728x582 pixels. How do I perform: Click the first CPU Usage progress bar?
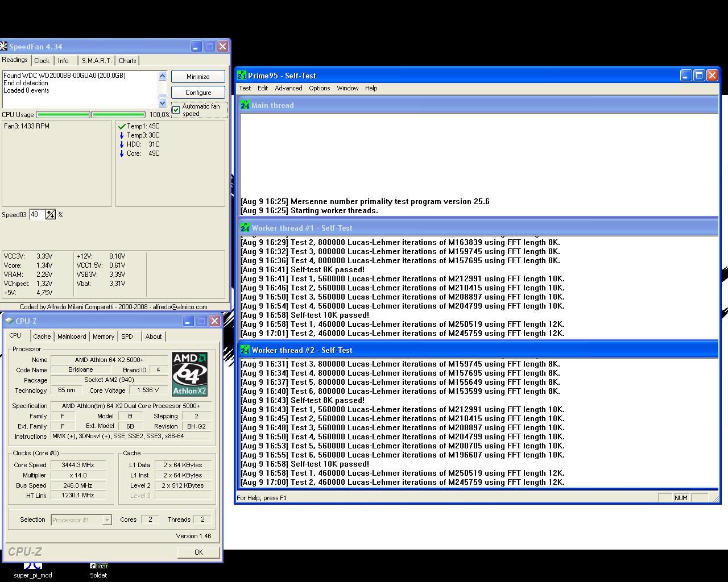(63, 114)
